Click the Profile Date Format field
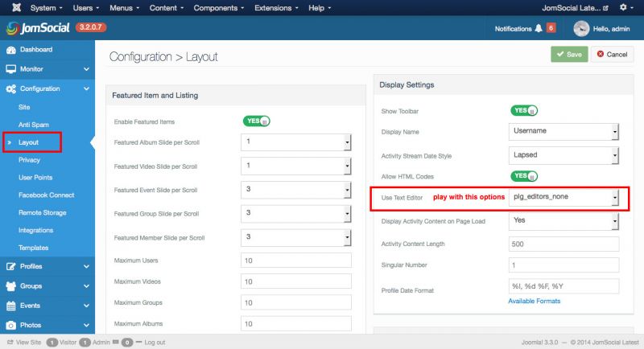The width and height of the screenshot is (644, 349). pos(563,286)
